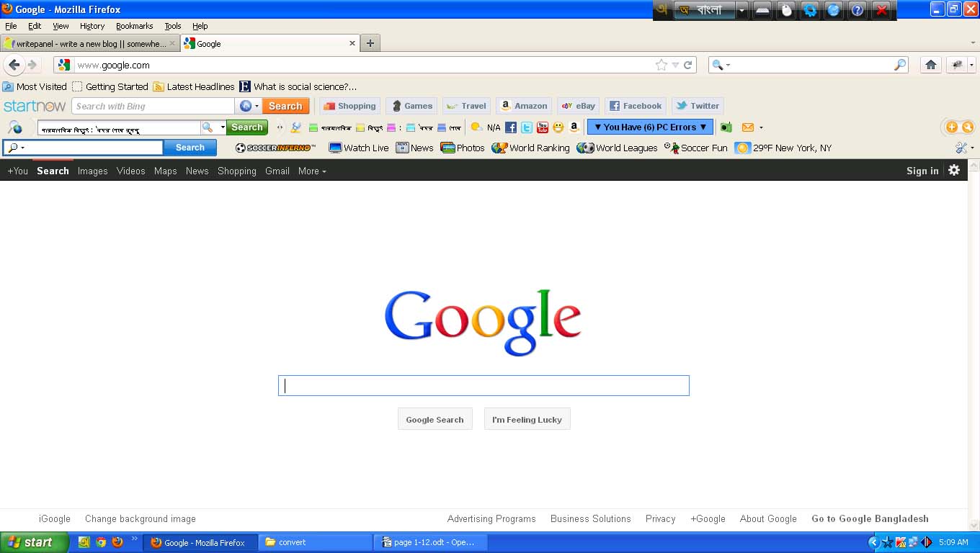Click the 'Search with Bing' input field
Viewport: 980px width, 553px height.
point(153,106)
